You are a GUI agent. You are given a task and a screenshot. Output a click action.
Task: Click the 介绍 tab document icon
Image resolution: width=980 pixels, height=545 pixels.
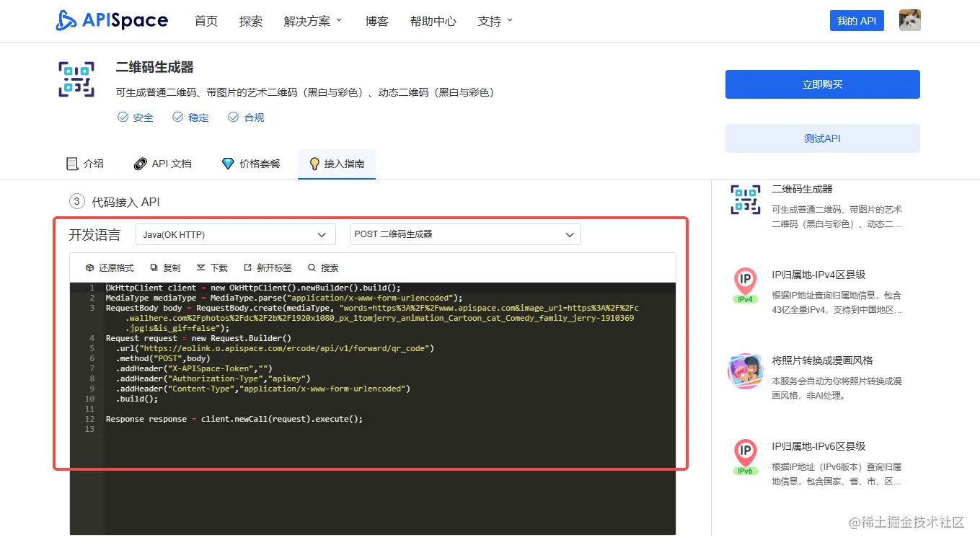[72, 164]
